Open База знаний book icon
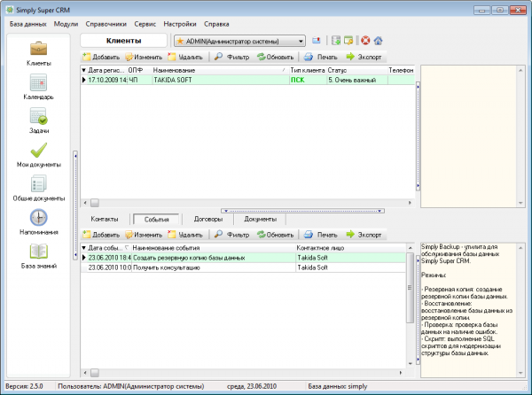Image resolution: width=532 pixels, height=395 pixels. (x=39, y=252)
